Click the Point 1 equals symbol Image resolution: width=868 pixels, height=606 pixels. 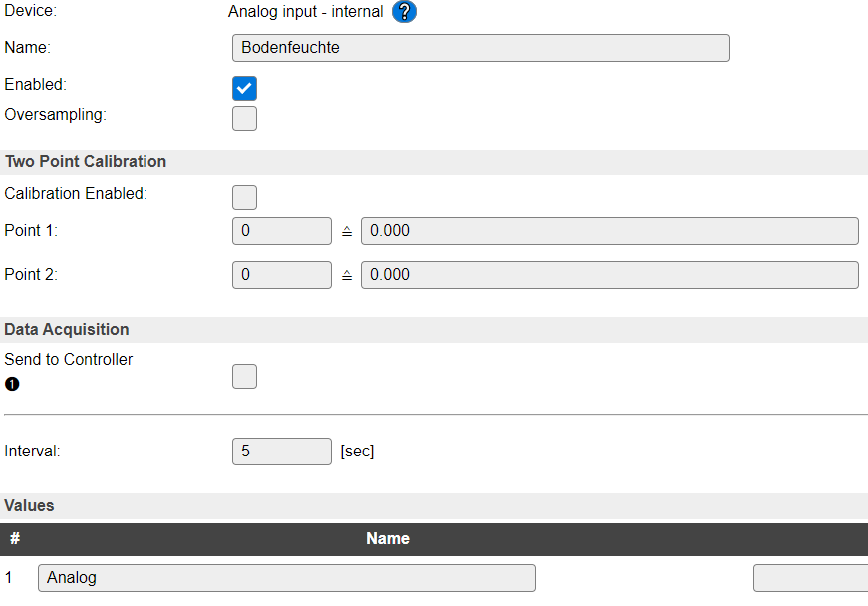pyautogui.click(x=347, y=231)
